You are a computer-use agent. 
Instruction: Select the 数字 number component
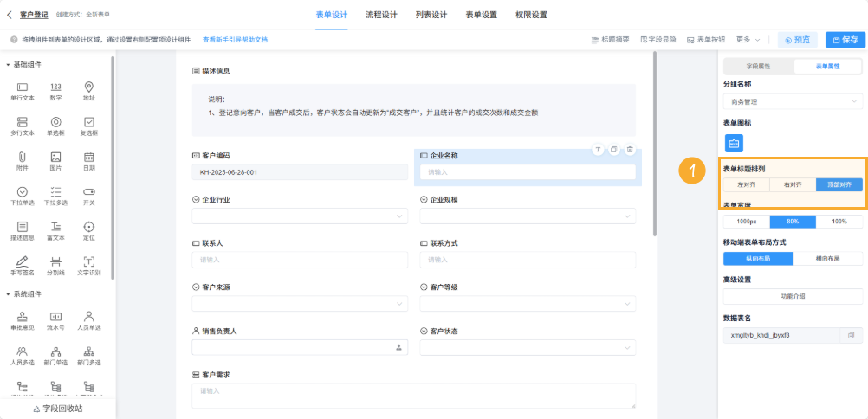(x=55, y=91)
